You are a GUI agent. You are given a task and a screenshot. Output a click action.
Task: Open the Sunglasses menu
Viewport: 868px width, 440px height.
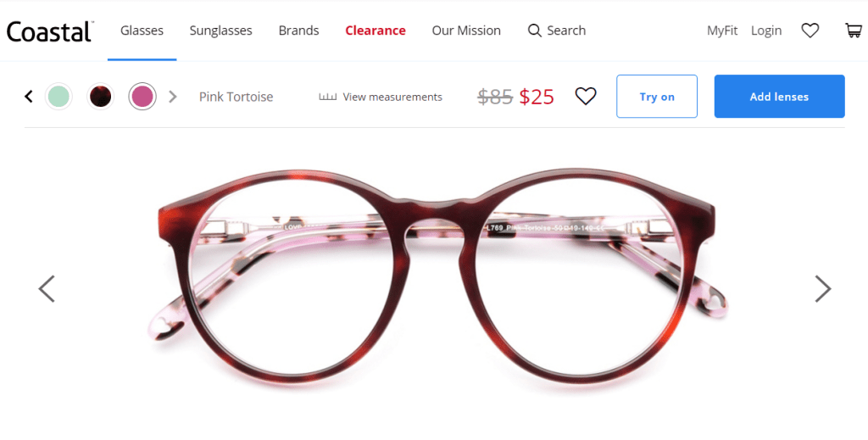[x=220, y=31]
